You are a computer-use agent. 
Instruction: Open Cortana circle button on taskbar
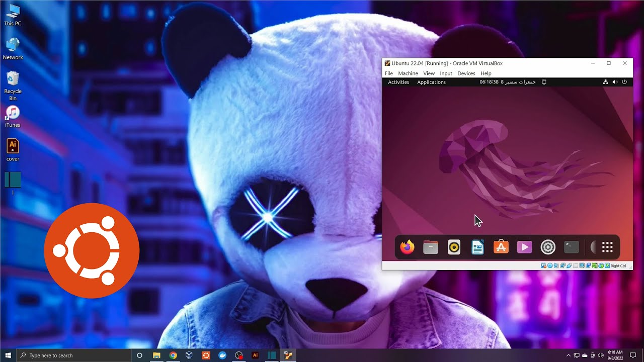140,355
